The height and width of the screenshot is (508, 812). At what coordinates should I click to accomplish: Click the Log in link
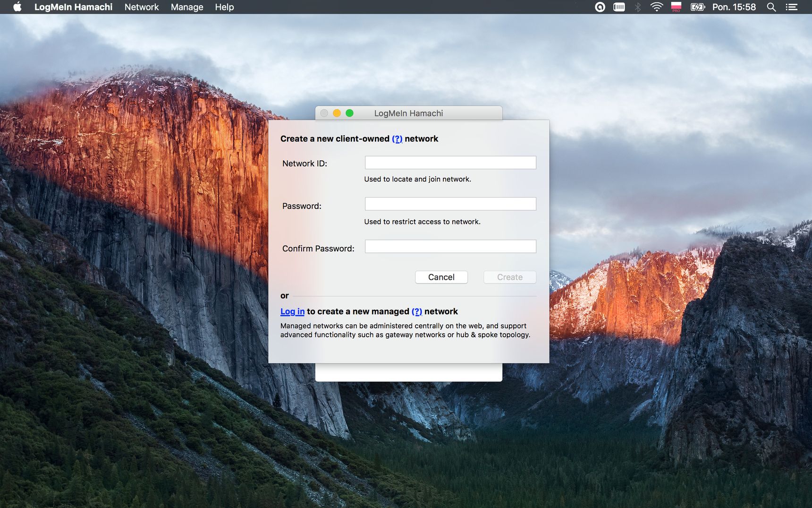click(292, 311)
